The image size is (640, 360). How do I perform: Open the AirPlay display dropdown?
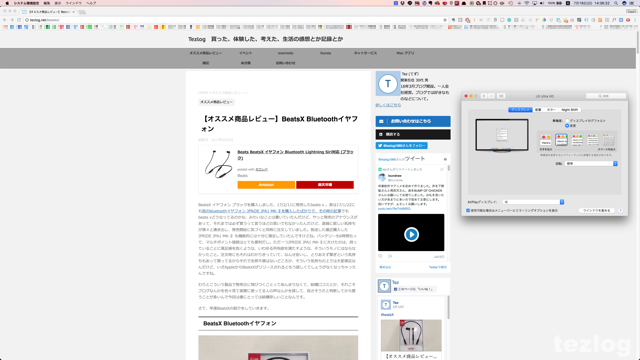point(533,202)
